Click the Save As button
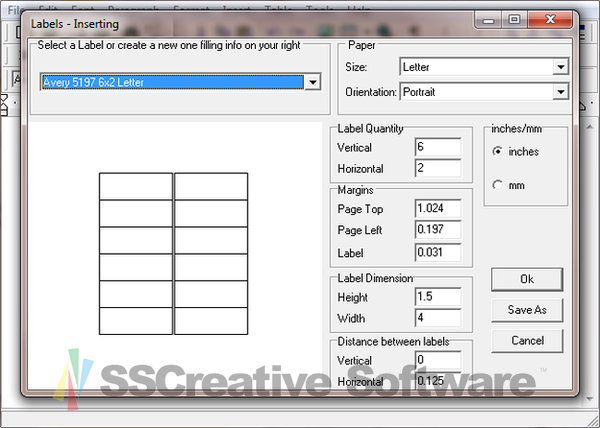This screenshot has width=600, height=428. (527, 310)
